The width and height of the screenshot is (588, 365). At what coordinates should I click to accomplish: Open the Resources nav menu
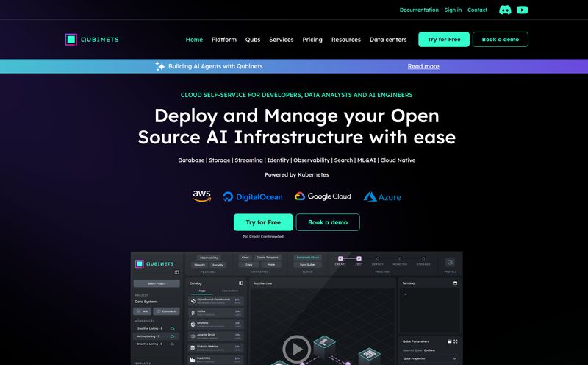[346, 40]
